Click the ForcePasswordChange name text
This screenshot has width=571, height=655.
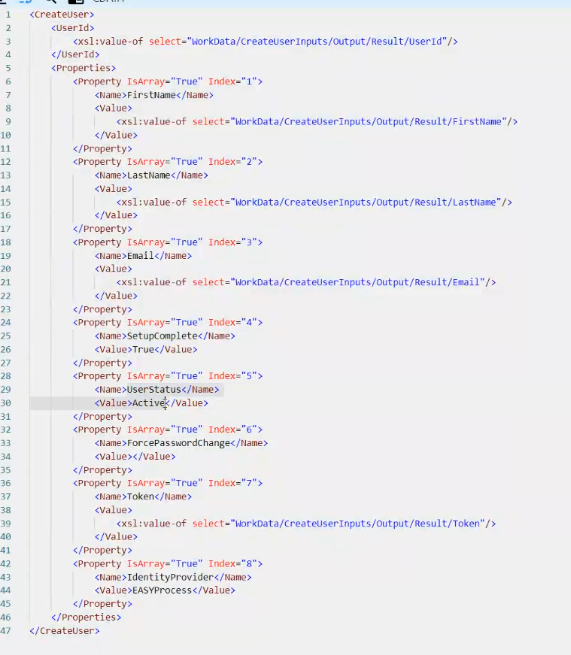coord(178,443)
